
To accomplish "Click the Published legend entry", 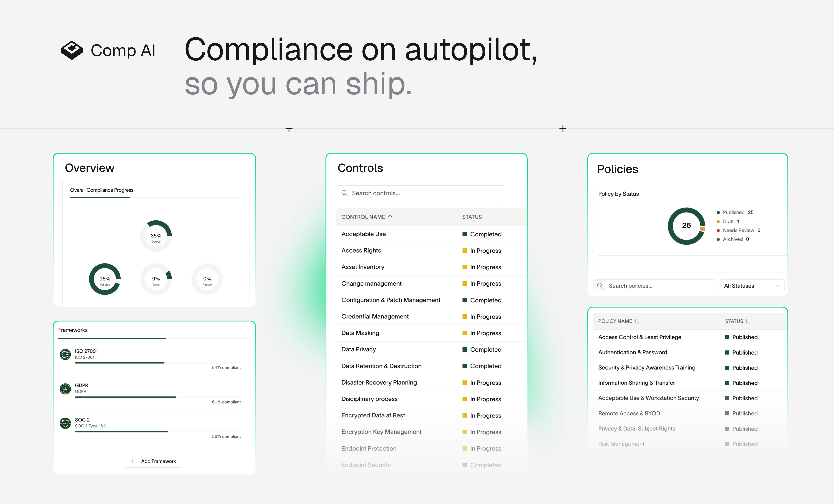I will (735, 212).
